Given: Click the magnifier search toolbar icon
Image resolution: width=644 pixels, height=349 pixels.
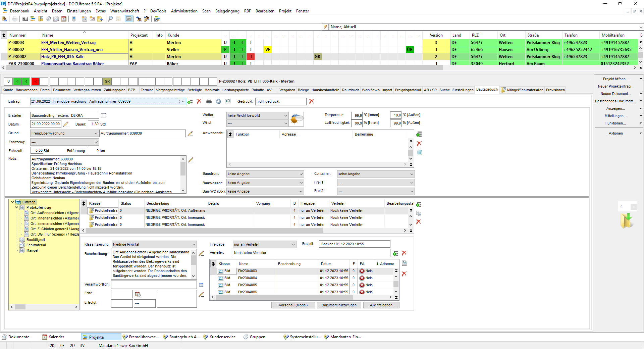Looking at the screenshot, I should coord(110,19).
